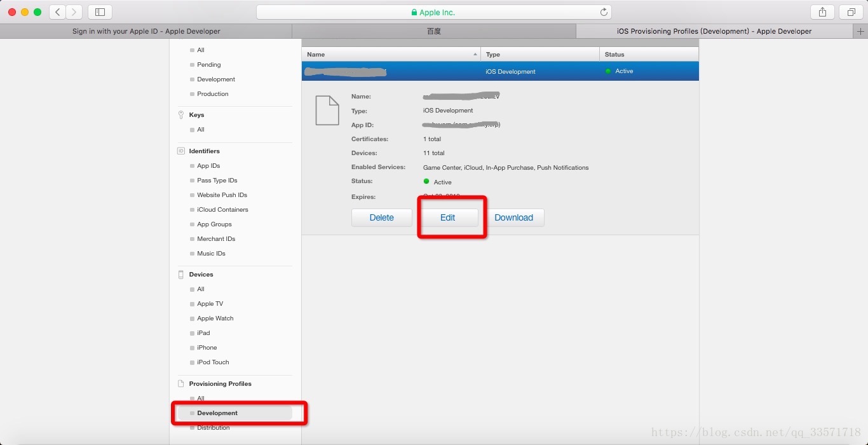Switch to the 百度 tab

point(434,31)
